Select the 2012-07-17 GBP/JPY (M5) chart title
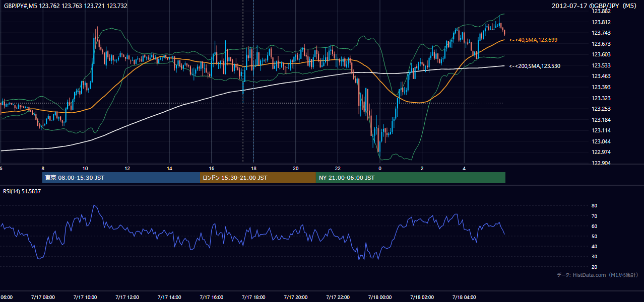 595,6
